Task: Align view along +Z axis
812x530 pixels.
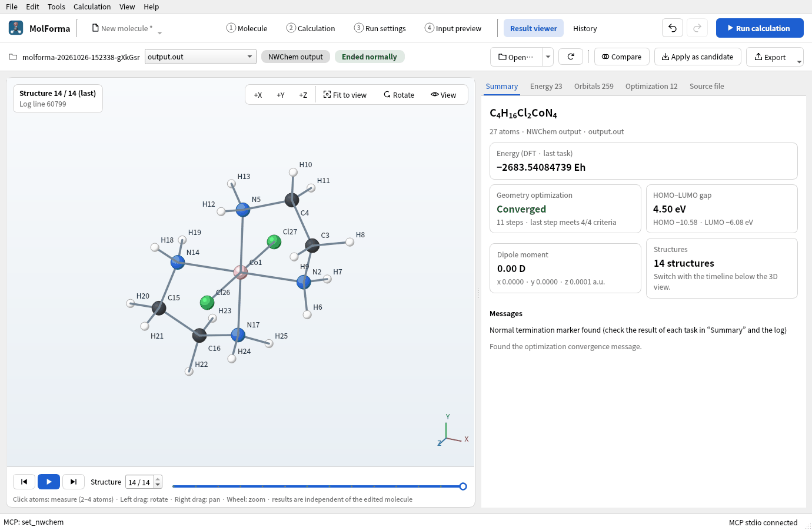Action: [303, 95]
